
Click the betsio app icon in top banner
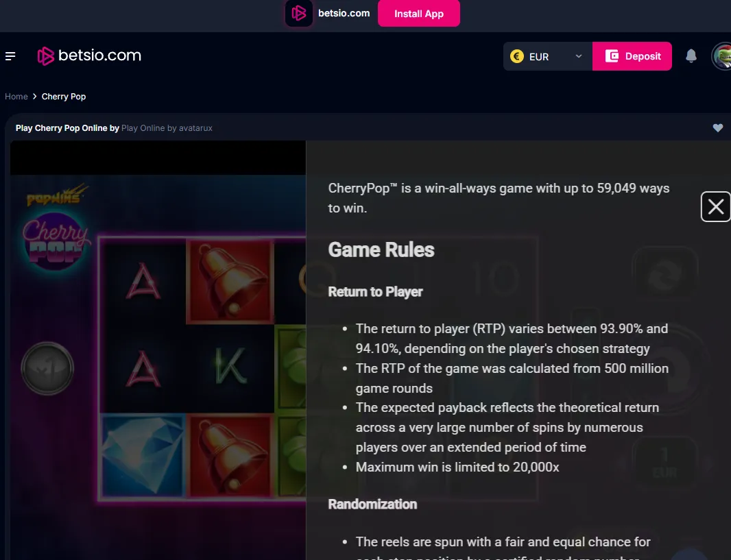pyautogui.click(x=299, y=13)
